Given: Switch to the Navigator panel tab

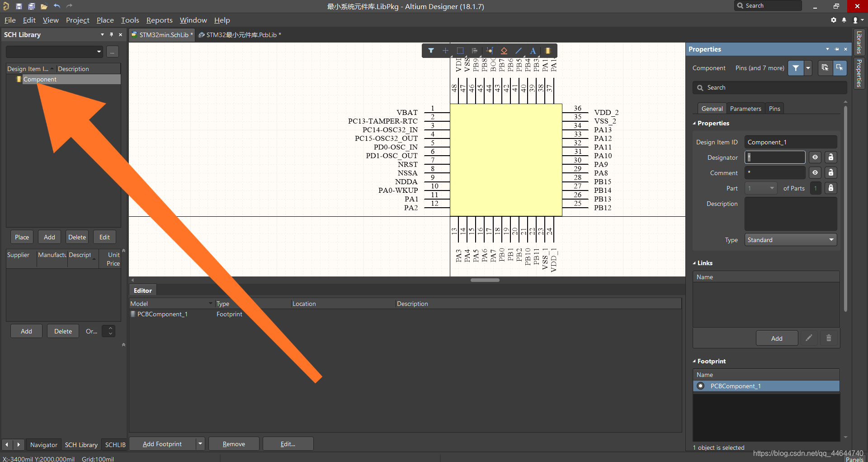Looking at the screenshot, I should point(44,445).
